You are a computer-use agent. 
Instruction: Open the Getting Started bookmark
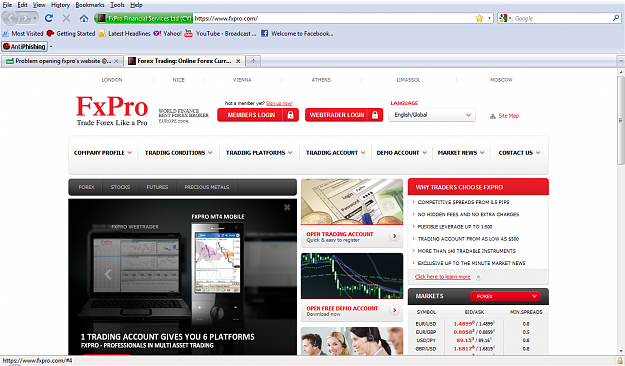click(71, 33)
